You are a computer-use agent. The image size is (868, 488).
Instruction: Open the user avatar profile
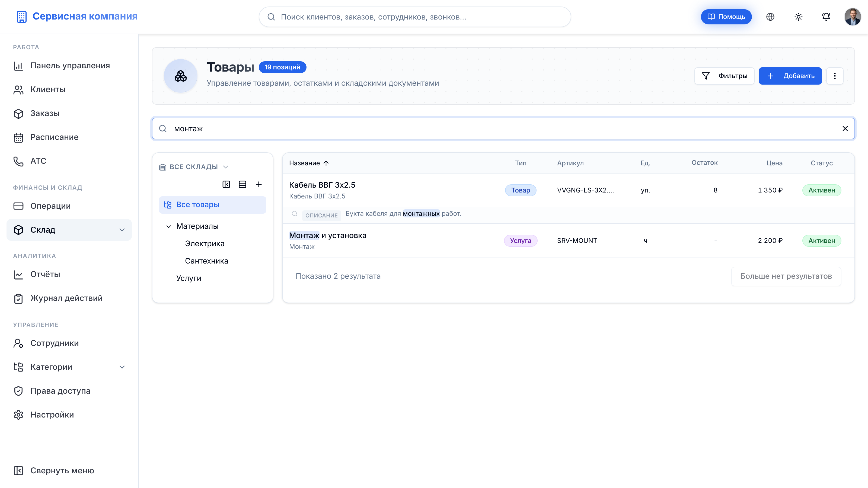coord(853,17)
